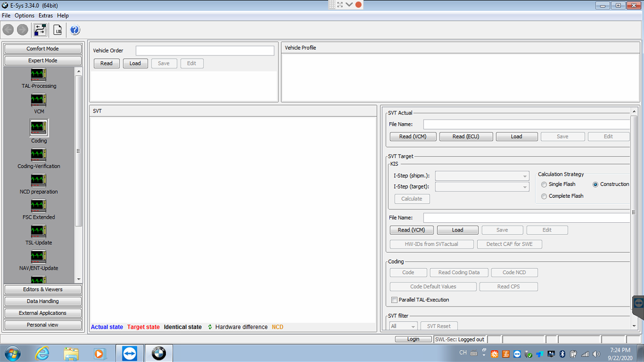Expand the I-Step (target) dropdown
The width and height of the screenshot is (644, 362).
pyautogui.click(x=525, y=187)
